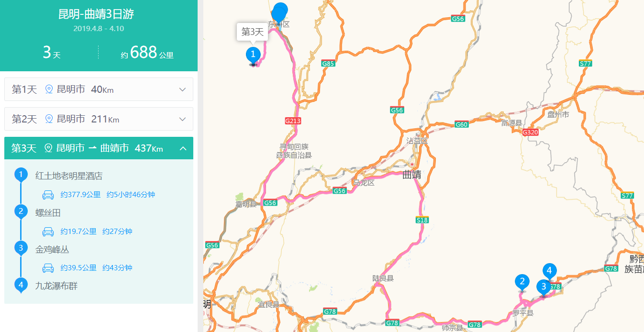Click car icon for 39.5公里 route segment
644x332 pixels.
48,268
